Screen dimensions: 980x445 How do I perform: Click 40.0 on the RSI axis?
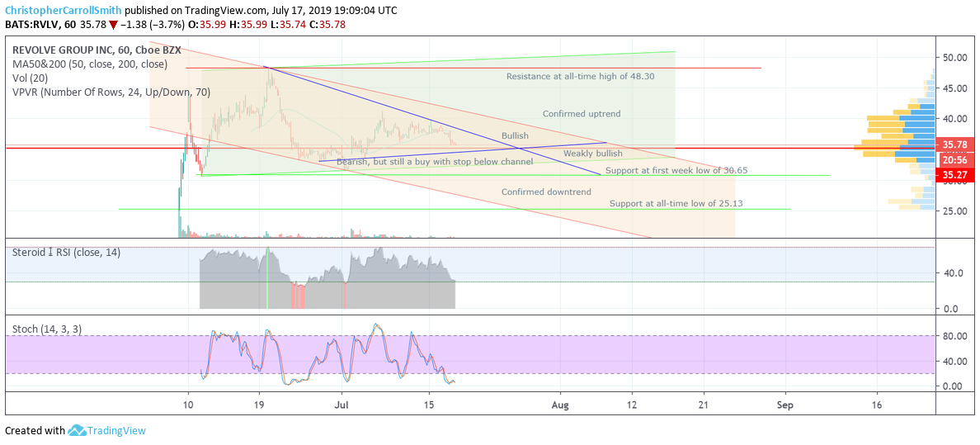click(x=952, y=273)
